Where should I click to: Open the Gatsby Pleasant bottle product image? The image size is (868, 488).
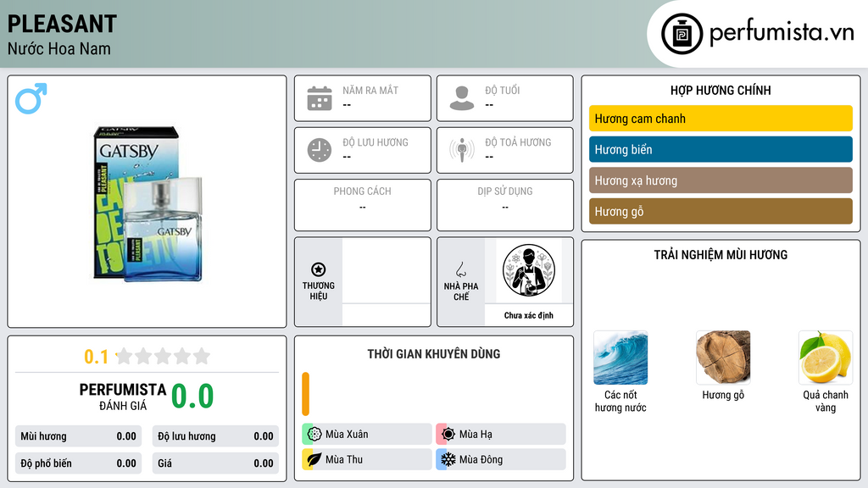(x=147, y=204)
